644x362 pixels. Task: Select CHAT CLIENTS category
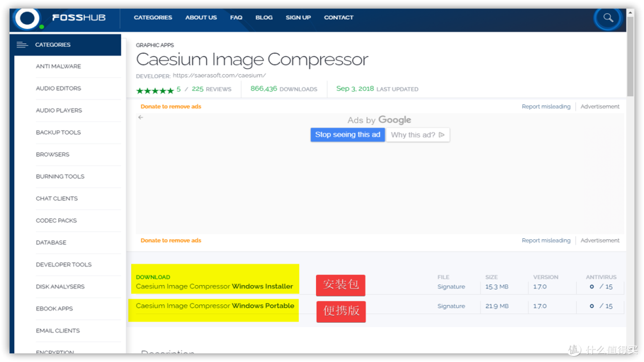point(57,199)
